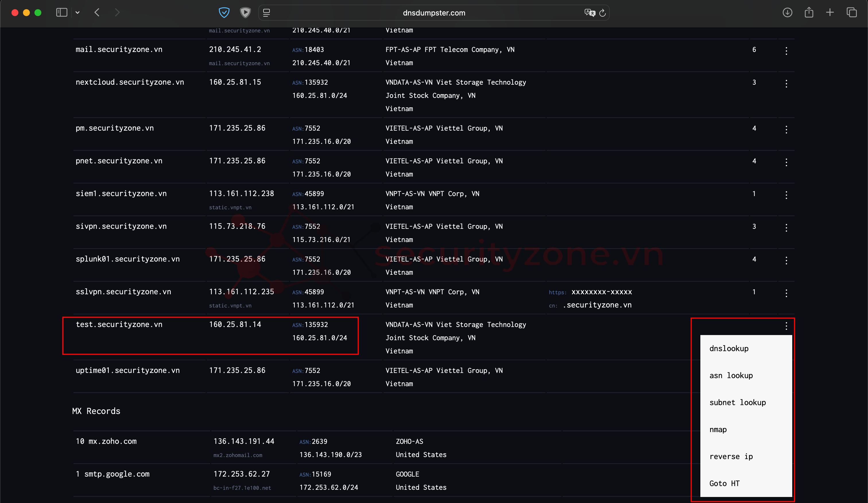Choose reverse ip from the dropdown menu
868x503 pixels.
tap(746, 456)
